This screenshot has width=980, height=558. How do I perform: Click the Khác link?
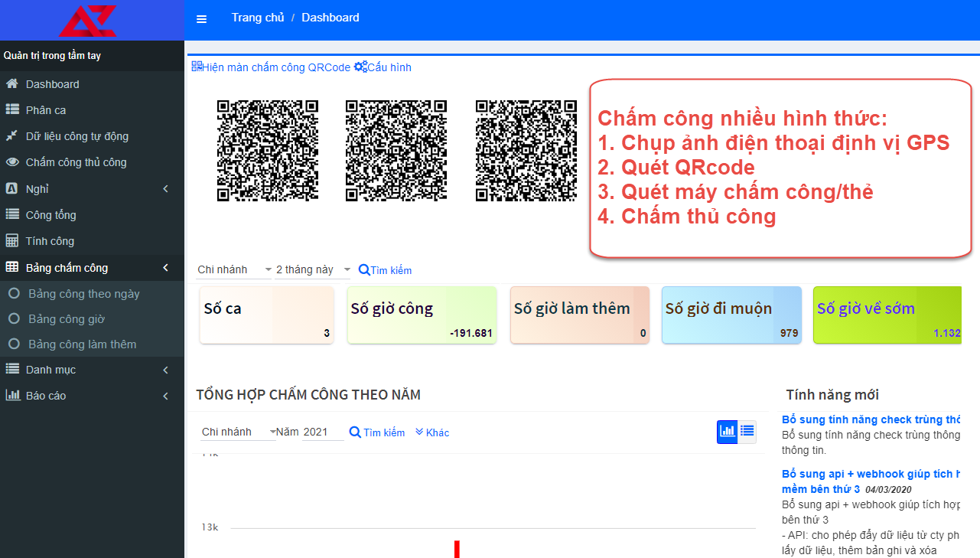point(438,432)
